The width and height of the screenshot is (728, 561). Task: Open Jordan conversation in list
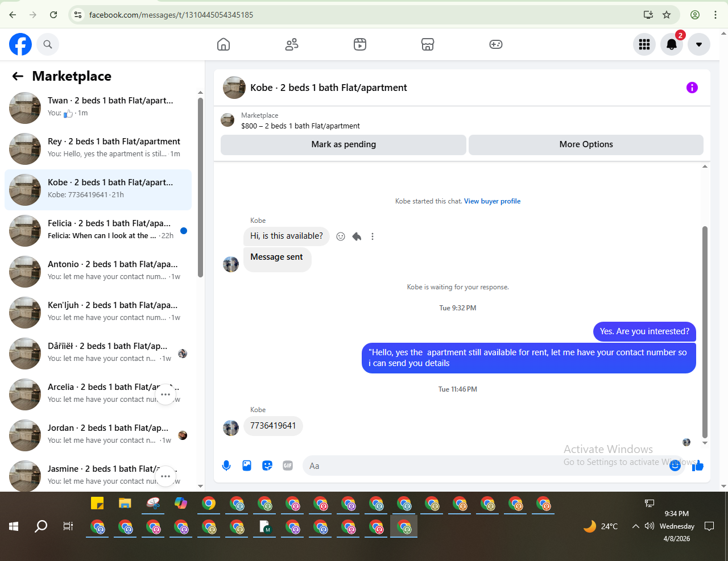(98, 435)
